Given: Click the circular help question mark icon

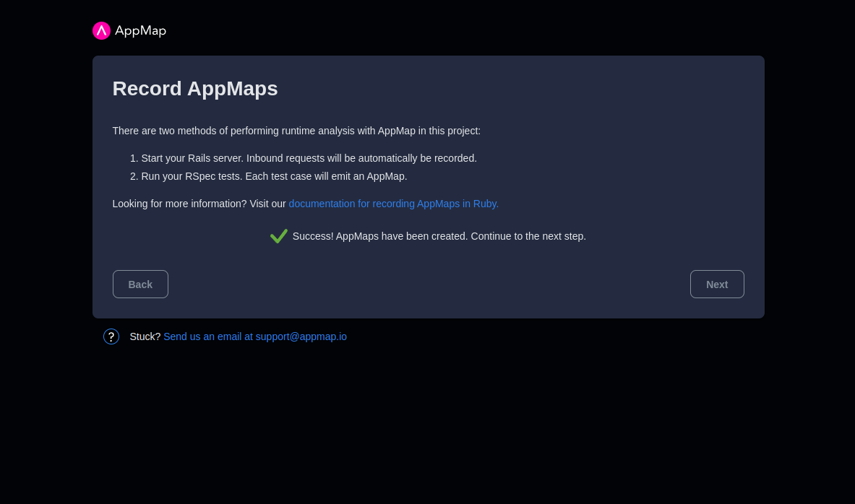Looking at the screenshot, I should point(111,336).
